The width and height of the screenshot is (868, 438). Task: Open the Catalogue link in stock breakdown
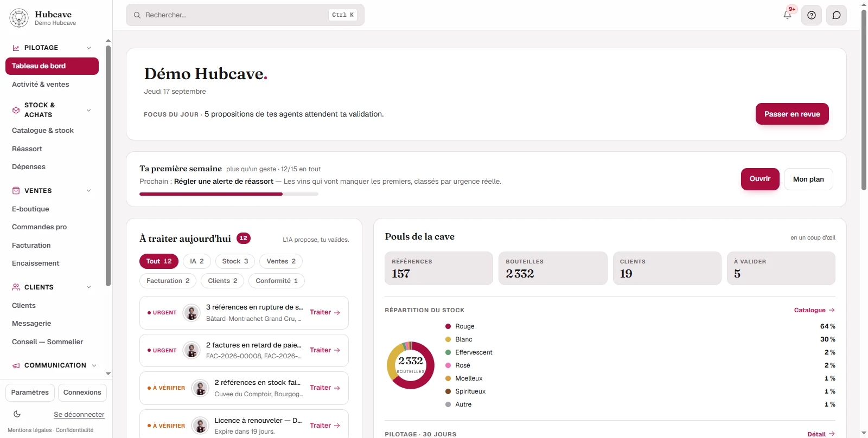point(814,311)
